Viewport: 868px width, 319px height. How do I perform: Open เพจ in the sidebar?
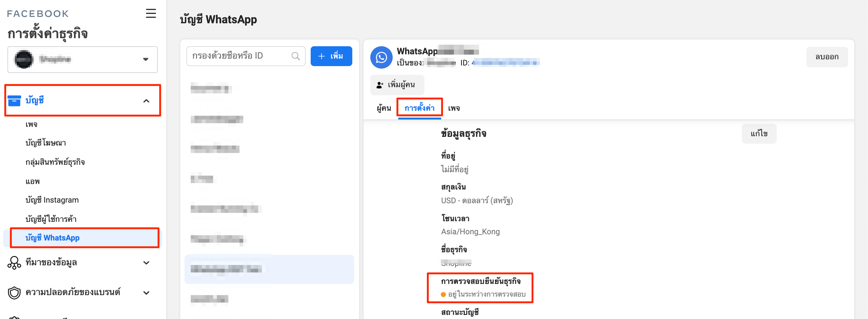pos(31,124)
